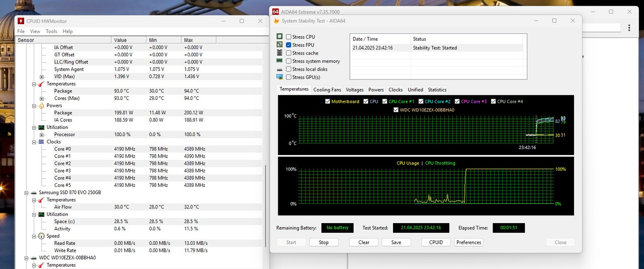Switch to the Voltages tab

click(x=355, y=90)
